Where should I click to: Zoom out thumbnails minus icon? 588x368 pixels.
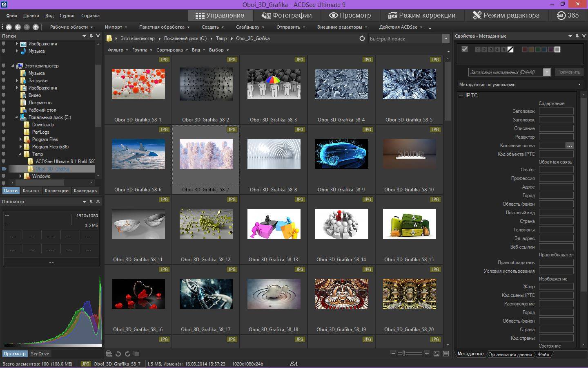click(x=393, y=353)
